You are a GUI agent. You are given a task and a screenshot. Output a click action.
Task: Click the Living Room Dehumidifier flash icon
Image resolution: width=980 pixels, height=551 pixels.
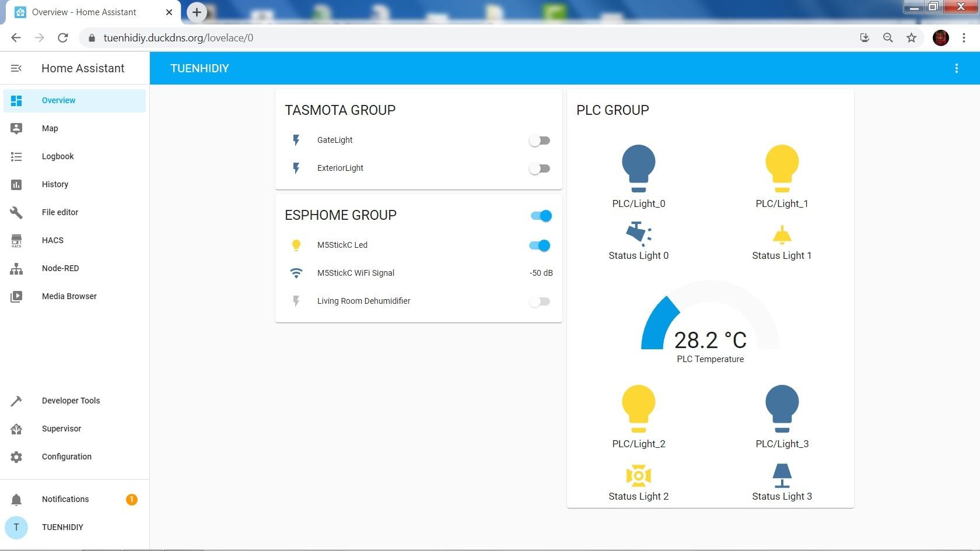click(296, 301)
